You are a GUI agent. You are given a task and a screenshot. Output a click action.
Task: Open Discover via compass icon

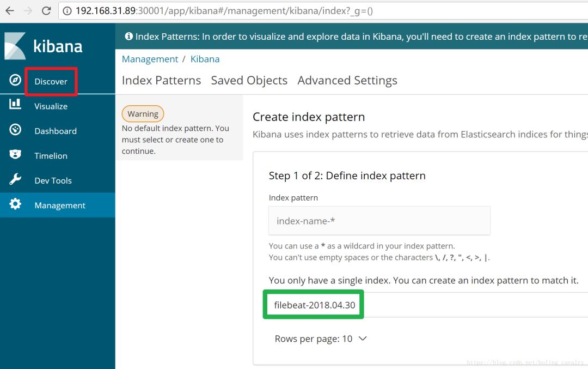click(x=15, y=81)
